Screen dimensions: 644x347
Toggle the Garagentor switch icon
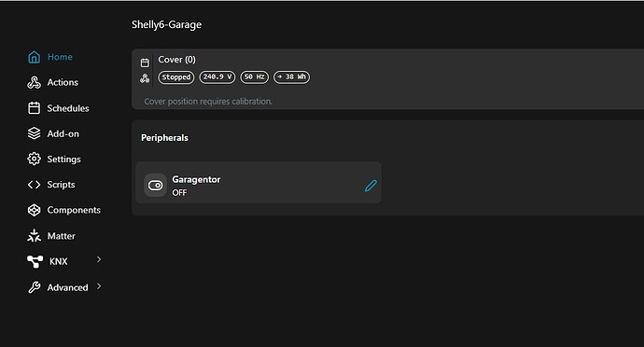155,186
